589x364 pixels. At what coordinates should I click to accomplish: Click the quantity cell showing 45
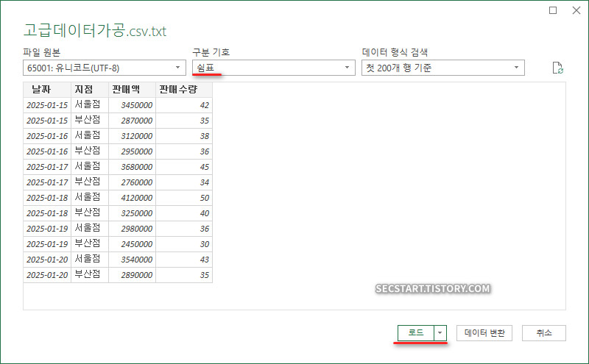[x=184, y=167]
